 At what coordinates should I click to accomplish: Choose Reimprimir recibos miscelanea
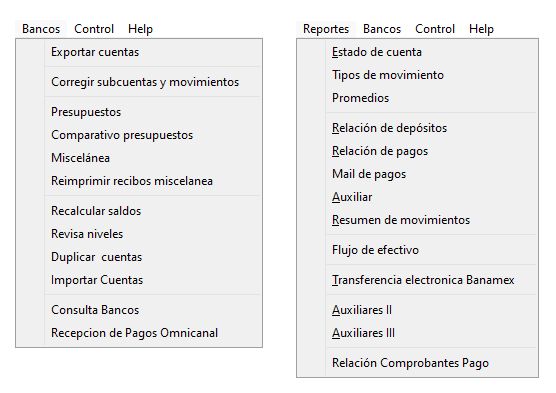point(139,181)
